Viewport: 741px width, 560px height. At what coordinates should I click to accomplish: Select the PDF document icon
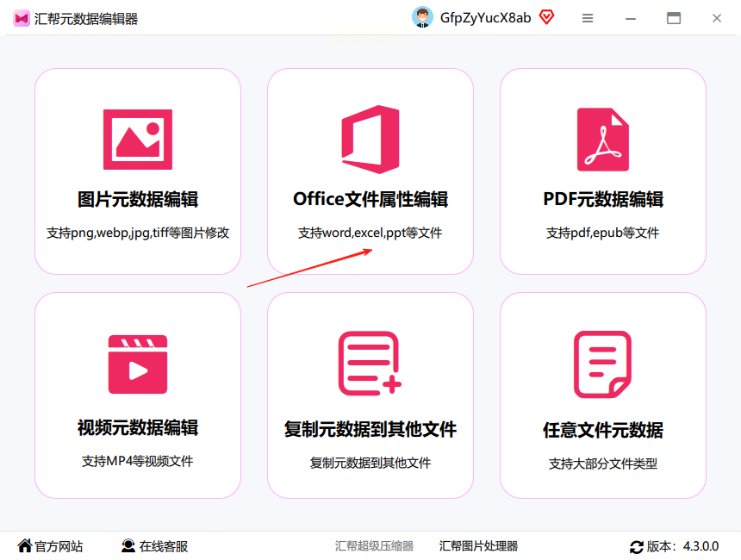pyautogui.click(x=603, y=140)
